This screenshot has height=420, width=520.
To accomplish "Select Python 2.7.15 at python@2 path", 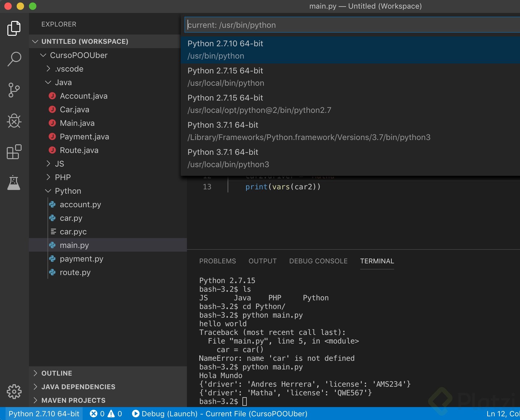I will pos(350,104).
